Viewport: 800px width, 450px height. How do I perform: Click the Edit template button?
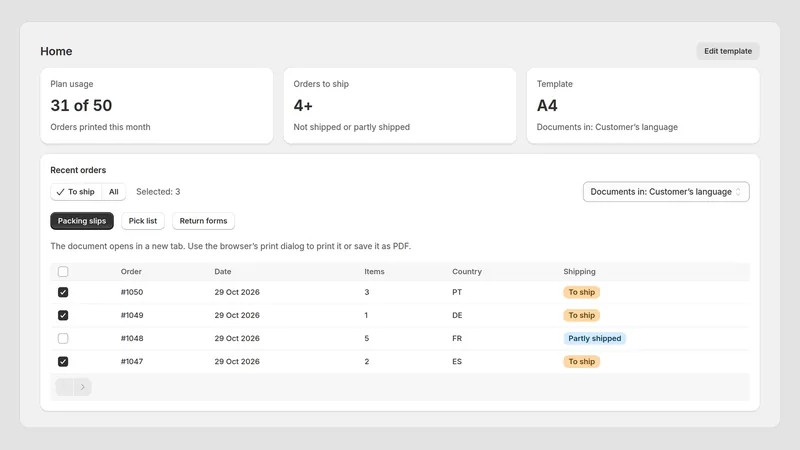tap(728, 51)
